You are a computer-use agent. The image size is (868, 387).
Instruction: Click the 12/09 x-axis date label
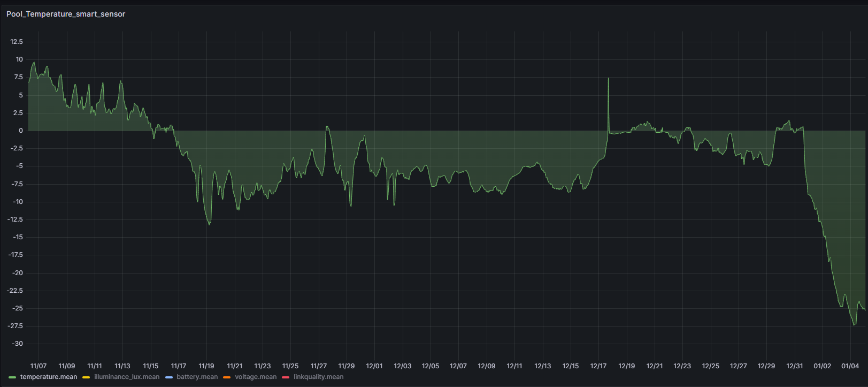tap(487, 366)
